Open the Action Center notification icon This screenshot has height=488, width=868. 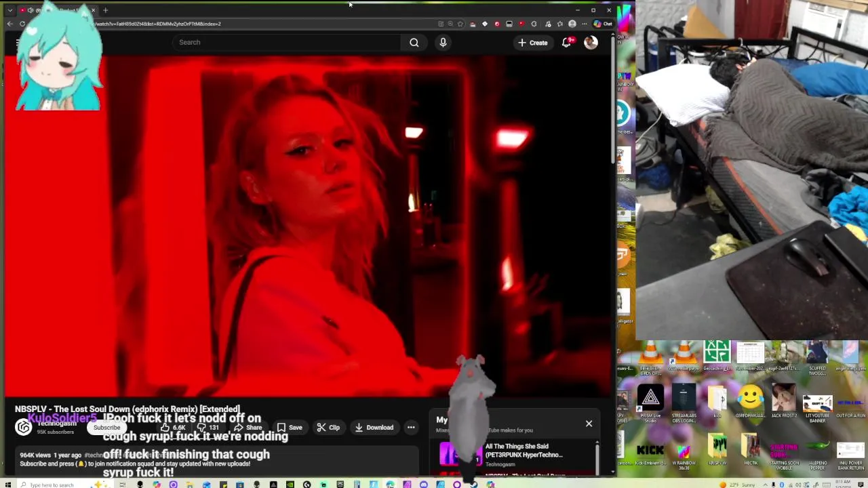(861, 485)
